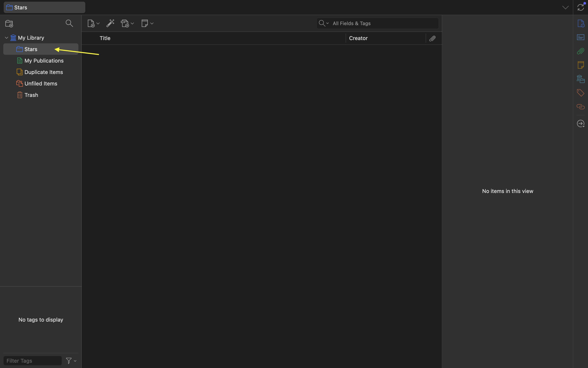
Task: Open the Info pane icon
Action: point(581,24)
